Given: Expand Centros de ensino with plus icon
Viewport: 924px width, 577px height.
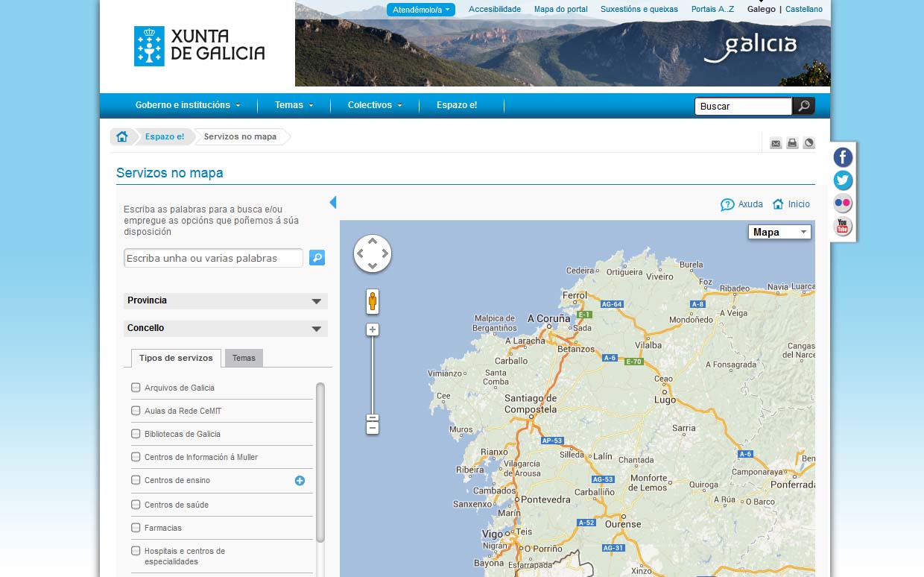Looking at the screenshot, I should [300, 481].
